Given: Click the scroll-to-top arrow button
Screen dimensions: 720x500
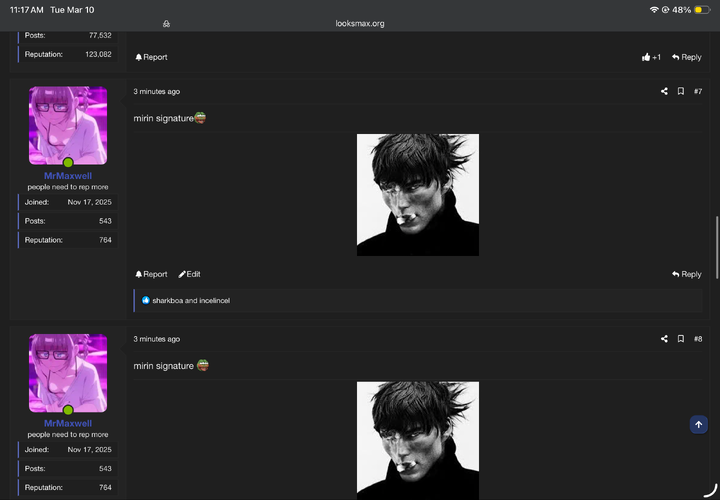Looking at the screenshot, I should pos(698,425).
